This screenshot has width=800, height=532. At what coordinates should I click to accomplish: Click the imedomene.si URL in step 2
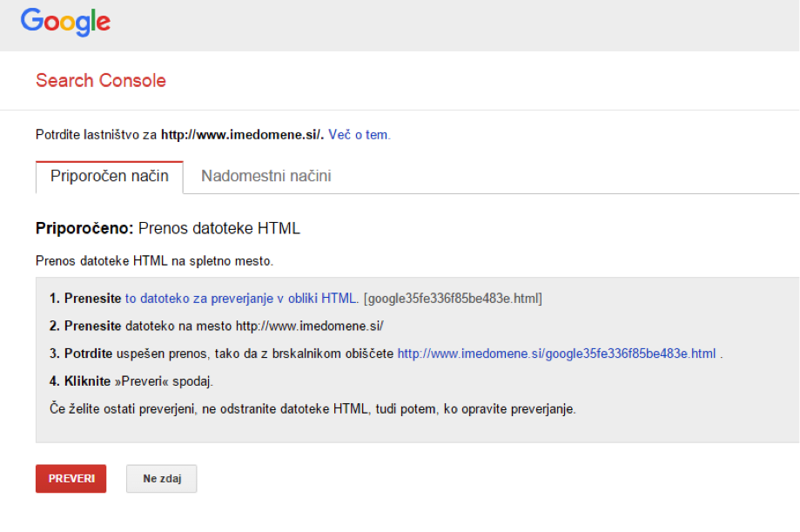309,326
